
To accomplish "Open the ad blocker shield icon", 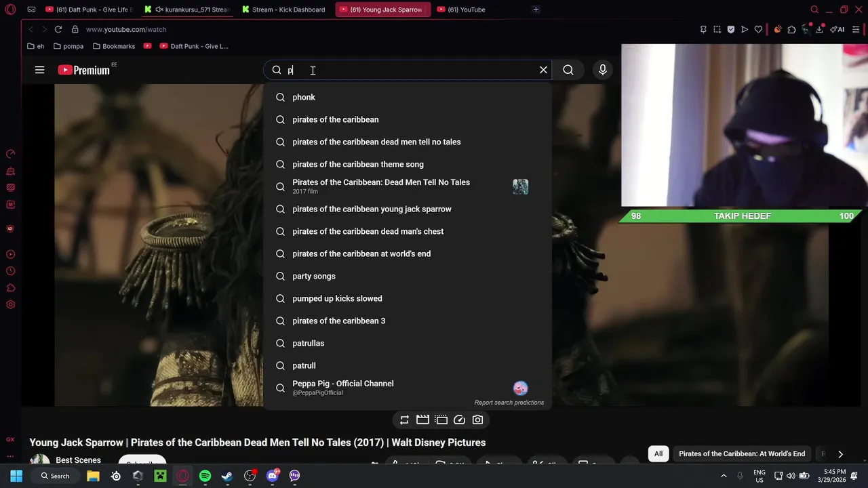I will pos(731,29).
